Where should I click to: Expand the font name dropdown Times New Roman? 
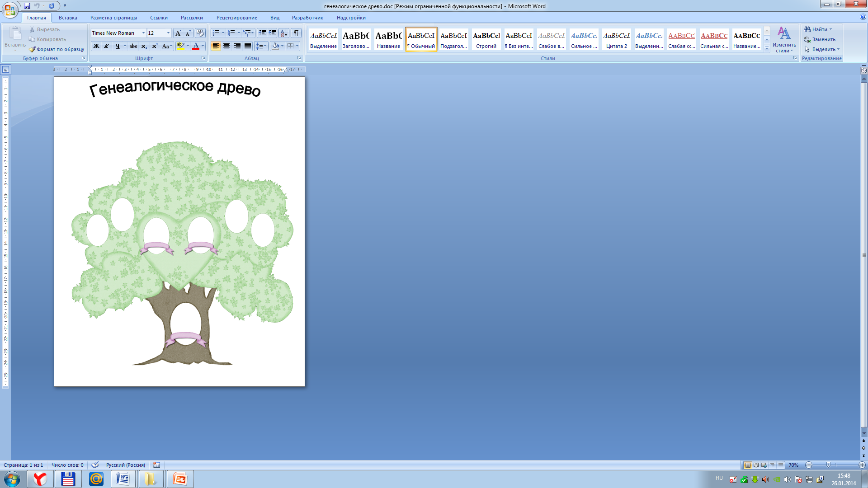(x=143, y=33)
